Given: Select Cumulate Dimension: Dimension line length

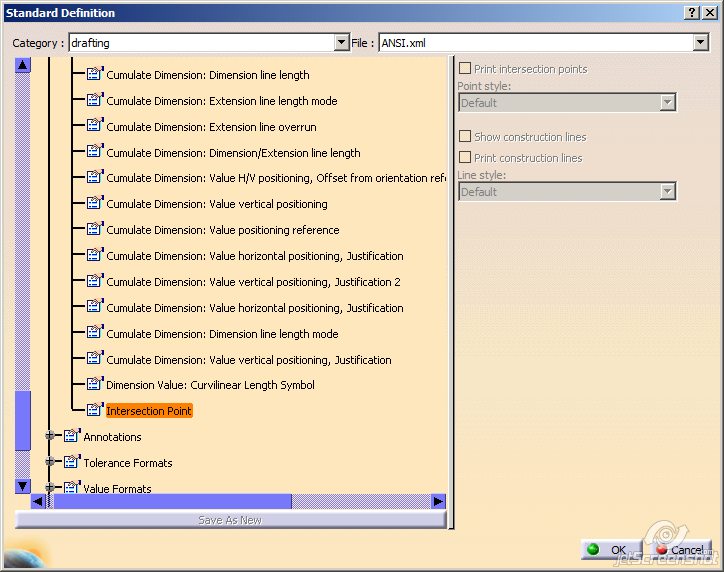Looking at the screenshot, I should click(208, 75).
